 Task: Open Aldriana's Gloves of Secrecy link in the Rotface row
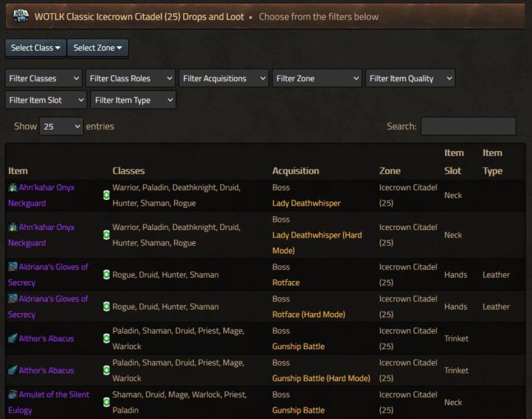click(x=48, y=274)
